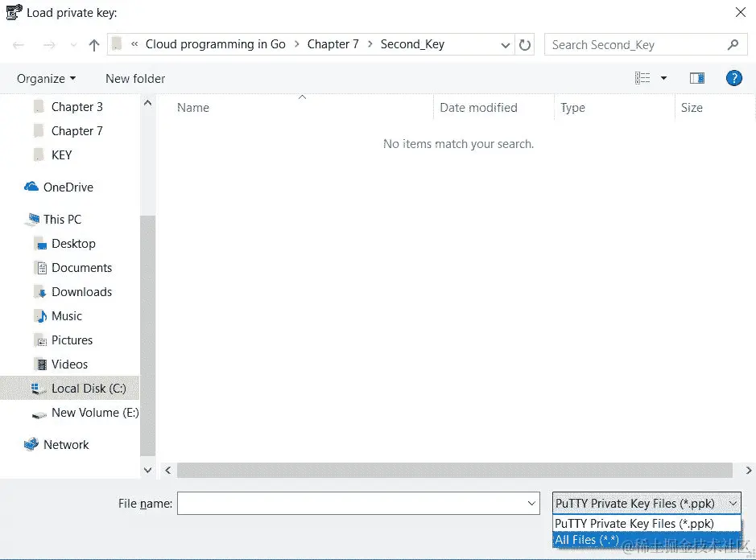Click horizontal scrollbar left arrow
Viewport: 756px width, 560px height.
pyautogui.click(x=167, y=470)
